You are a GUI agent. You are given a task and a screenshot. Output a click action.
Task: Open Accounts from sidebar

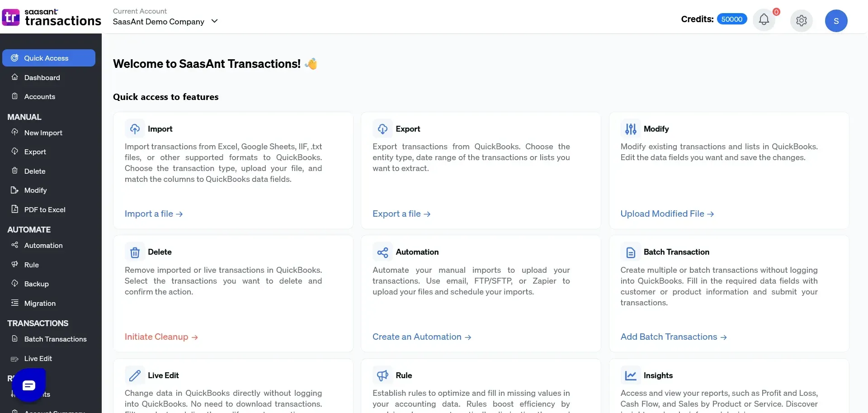click(40, 96)
